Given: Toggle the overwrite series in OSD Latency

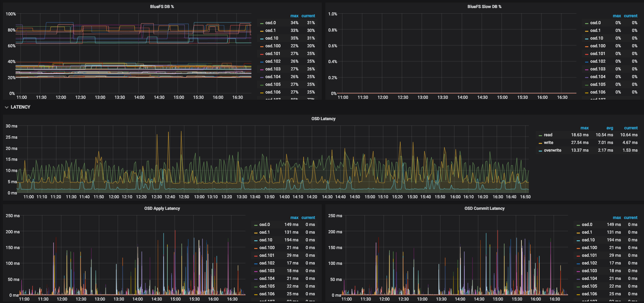Looking at the screenshot, I should point(552,150).
